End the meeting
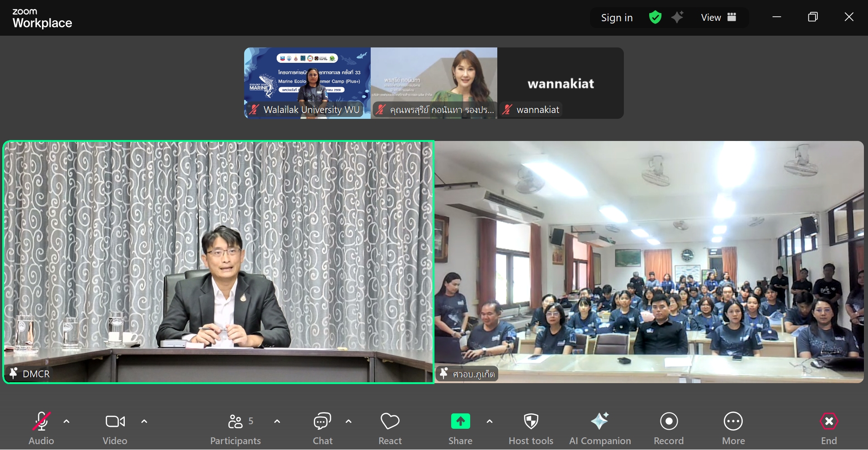Screen dimensions: 868x450 (829, 428)
